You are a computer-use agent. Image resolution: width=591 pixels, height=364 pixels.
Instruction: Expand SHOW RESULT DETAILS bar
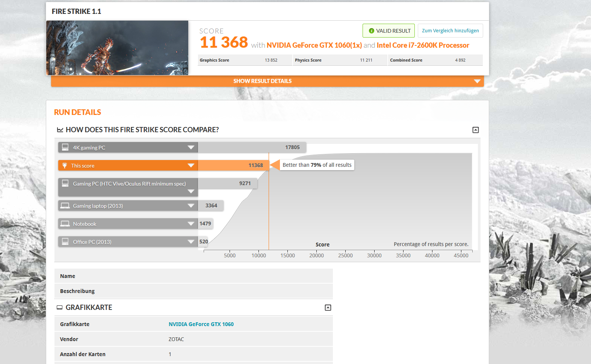coord(267,81)
